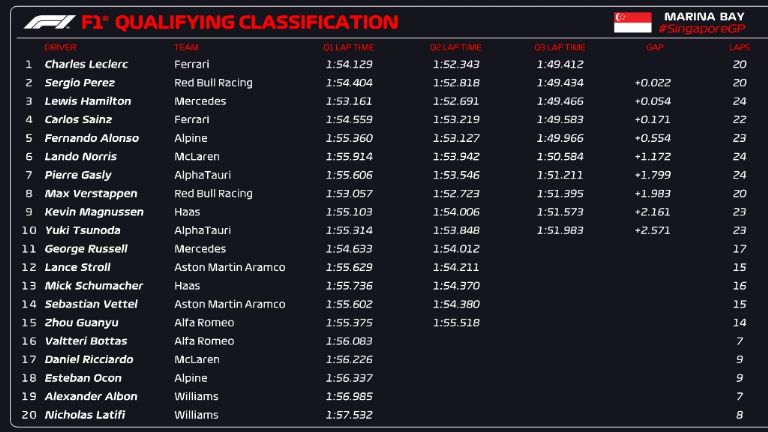Click the GAP column header
Viewport: 768px width, 432px height.
coord(655,47)
